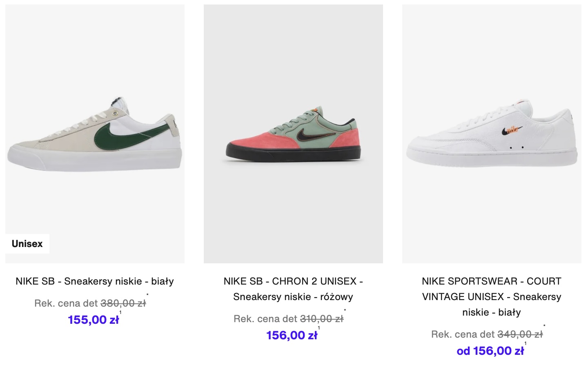The width and height of the screenshot is (588, 365).
Task: Click the 'od 156,00 zł' price
Action: (x=490, y=351)
